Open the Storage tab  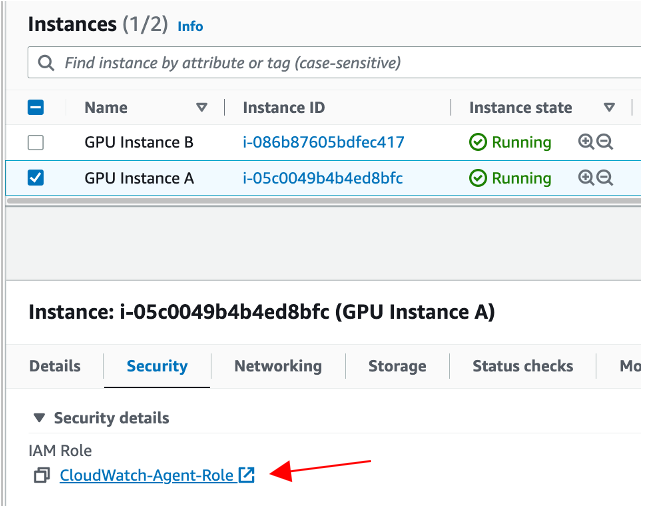[397, 366]
